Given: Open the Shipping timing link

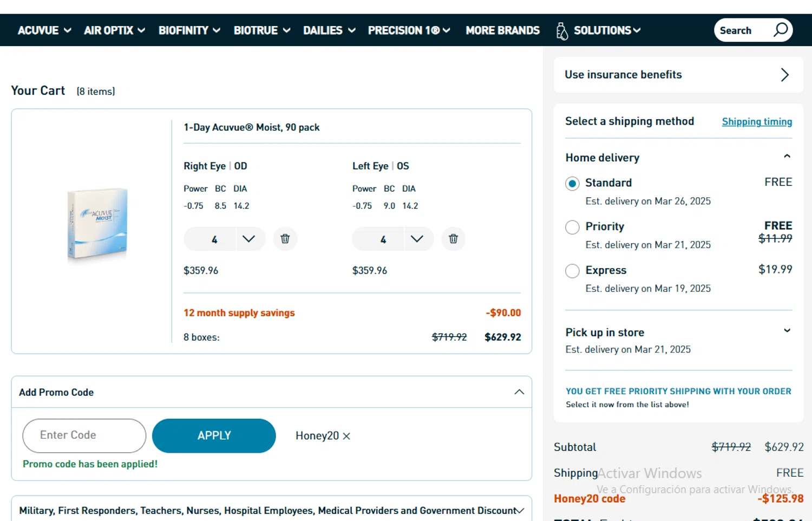Looking at the screenshot, I should 757,122.
